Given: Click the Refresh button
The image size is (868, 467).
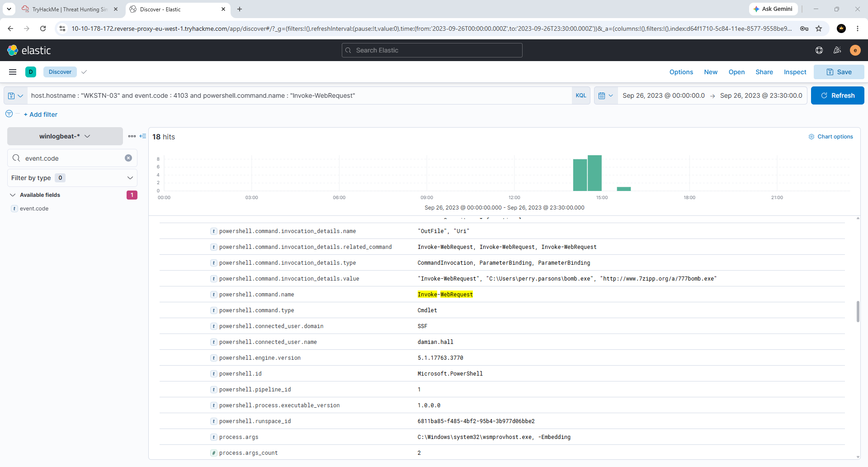Looking at the screenshot, I should click(838, 95).
